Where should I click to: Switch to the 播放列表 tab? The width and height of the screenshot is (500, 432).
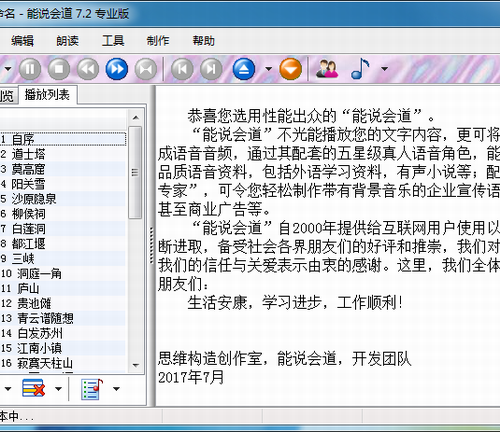point(47,95)
